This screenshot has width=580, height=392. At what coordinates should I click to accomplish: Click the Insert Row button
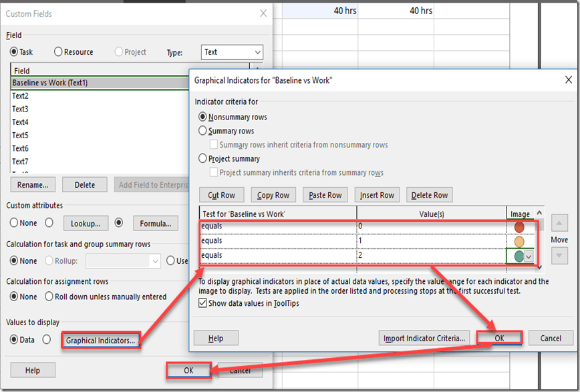click(x=378, y=195)
